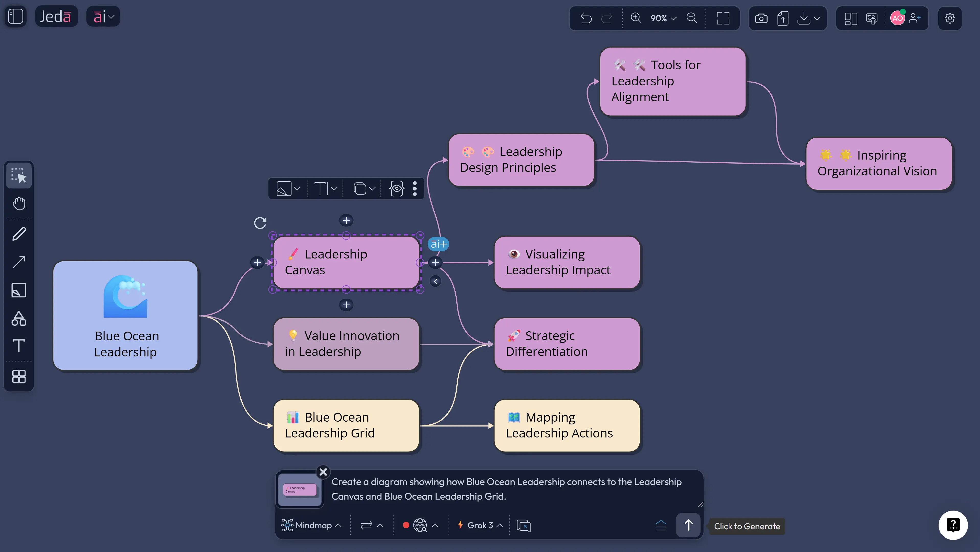Open the help question mark bubble
The width and height of the screenshot is (980, 552).
pos(953,525)
